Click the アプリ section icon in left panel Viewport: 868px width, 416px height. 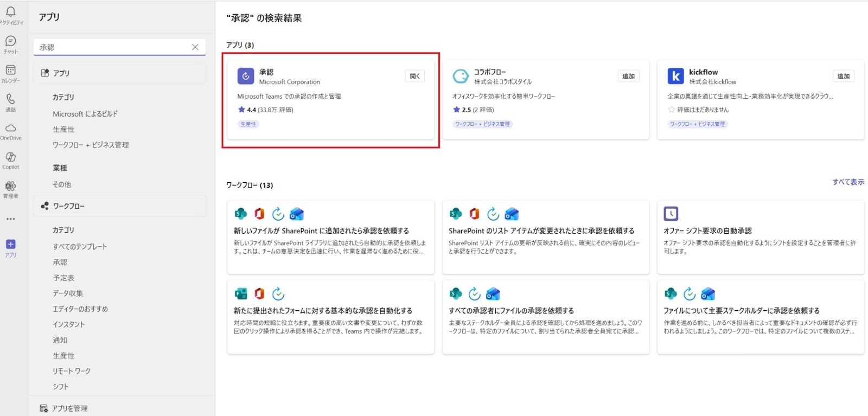(45, 73)
